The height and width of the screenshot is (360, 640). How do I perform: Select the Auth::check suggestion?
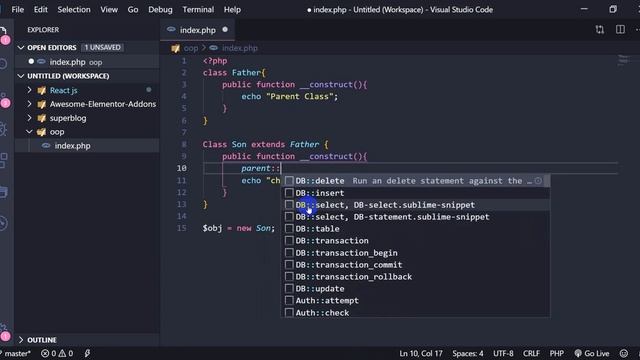[416, 312]
